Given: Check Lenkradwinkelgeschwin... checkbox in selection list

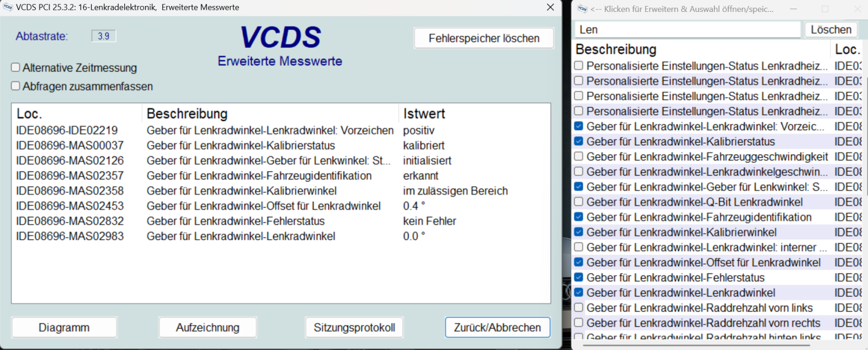Looking at the screenshot, I should click(579, 171).
